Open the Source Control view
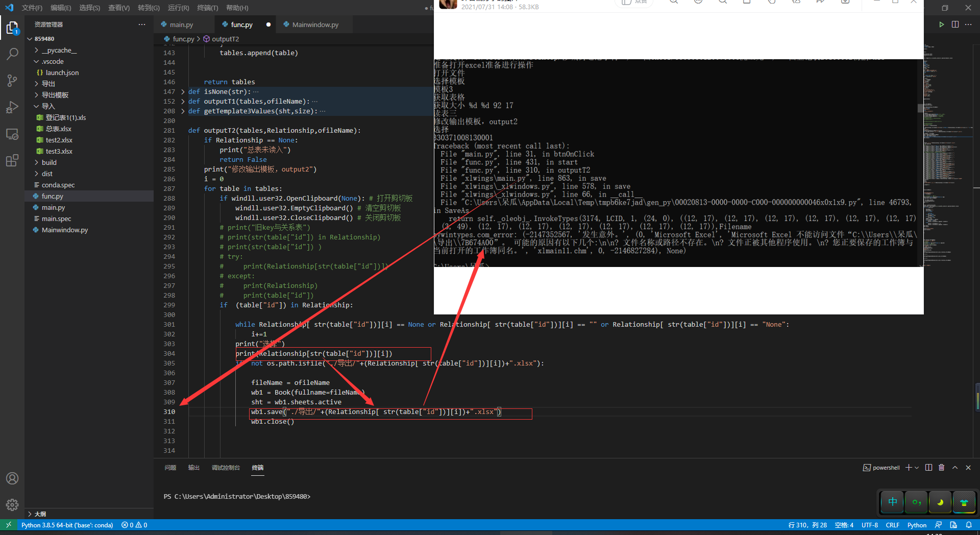The height and width of the screenshot is (535, 980). coord(12,80)
